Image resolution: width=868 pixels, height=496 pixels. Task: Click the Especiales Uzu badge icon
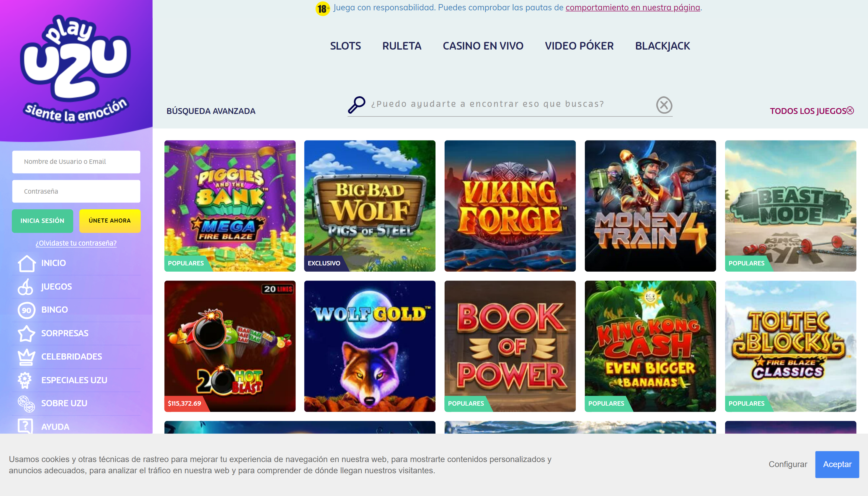click(25, 380)
